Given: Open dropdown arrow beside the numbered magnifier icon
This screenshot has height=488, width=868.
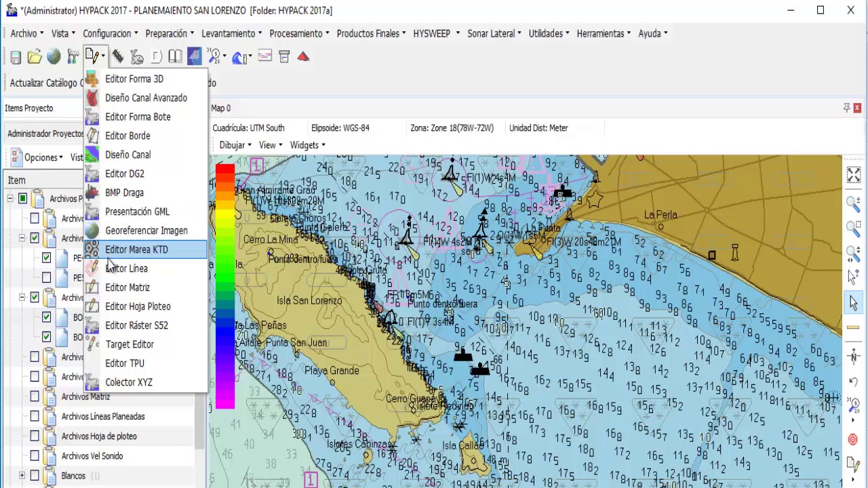Looking at the screenshot, I should (224, 58).
